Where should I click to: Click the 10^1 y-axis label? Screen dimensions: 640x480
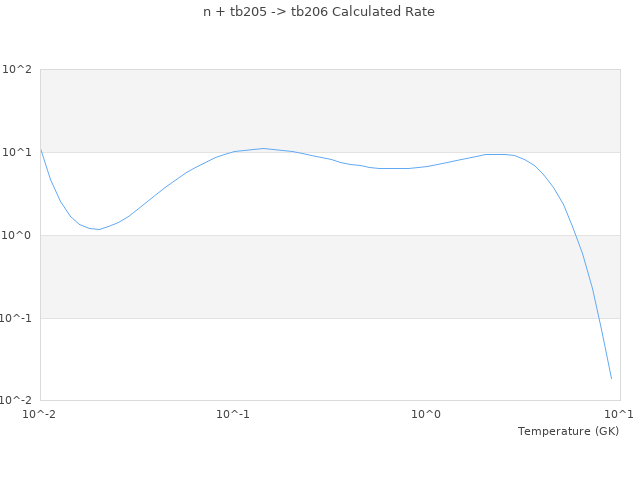click(18, 153)
